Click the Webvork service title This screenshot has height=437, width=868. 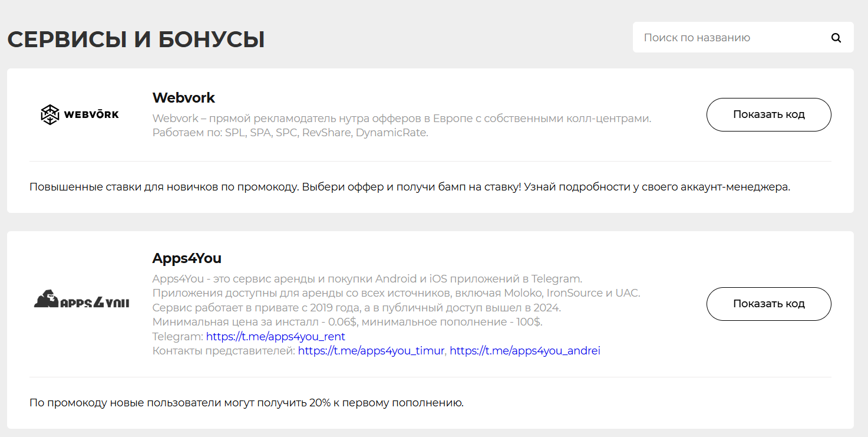[184, 97]
